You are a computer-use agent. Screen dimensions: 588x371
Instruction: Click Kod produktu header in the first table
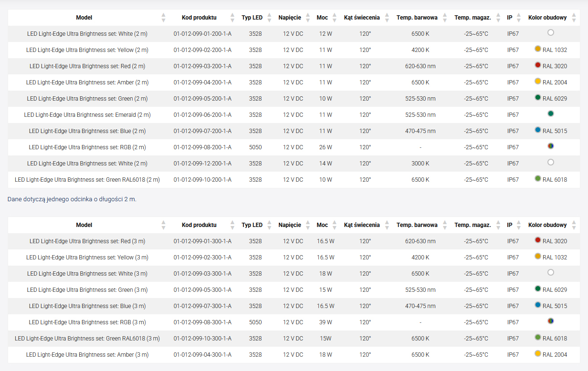(x=199, y=18)
